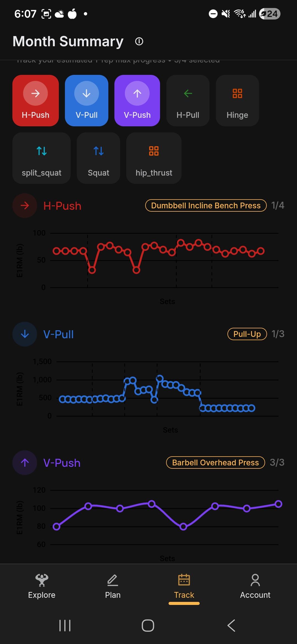Disable the V-Push filter chip
Image resolution: width=297 pixels, height=644 pixels.
point(137,100)
